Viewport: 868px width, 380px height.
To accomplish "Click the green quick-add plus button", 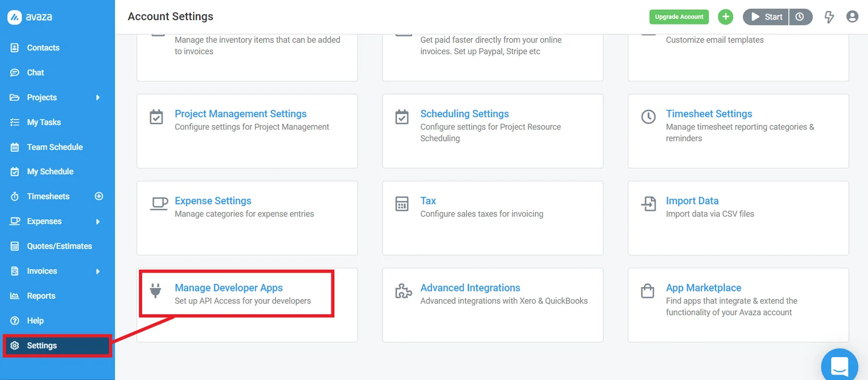I will [725, 17].
